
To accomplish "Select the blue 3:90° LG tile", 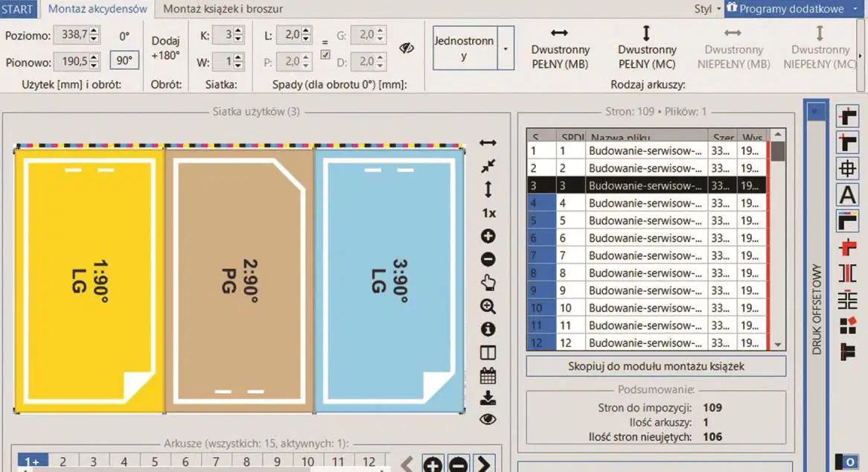I will (x=389, y=280).
